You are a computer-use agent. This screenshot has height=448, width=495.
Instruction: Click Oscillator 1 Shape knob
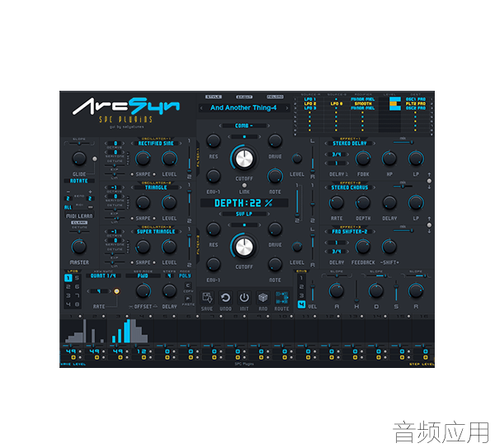[143, 158]
